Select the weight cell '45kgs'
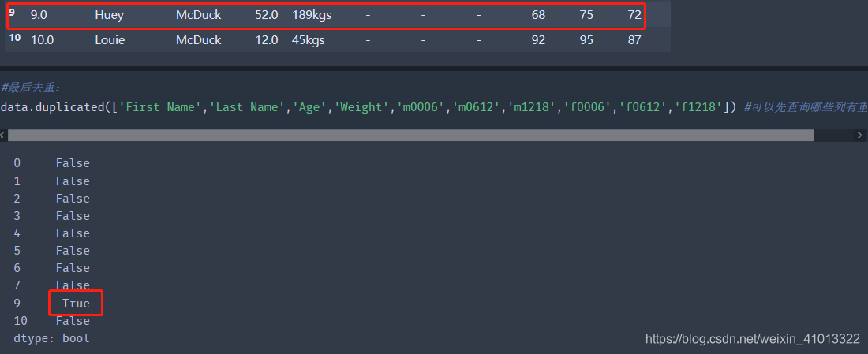The image size is (868, 354). tap(309, 40)
